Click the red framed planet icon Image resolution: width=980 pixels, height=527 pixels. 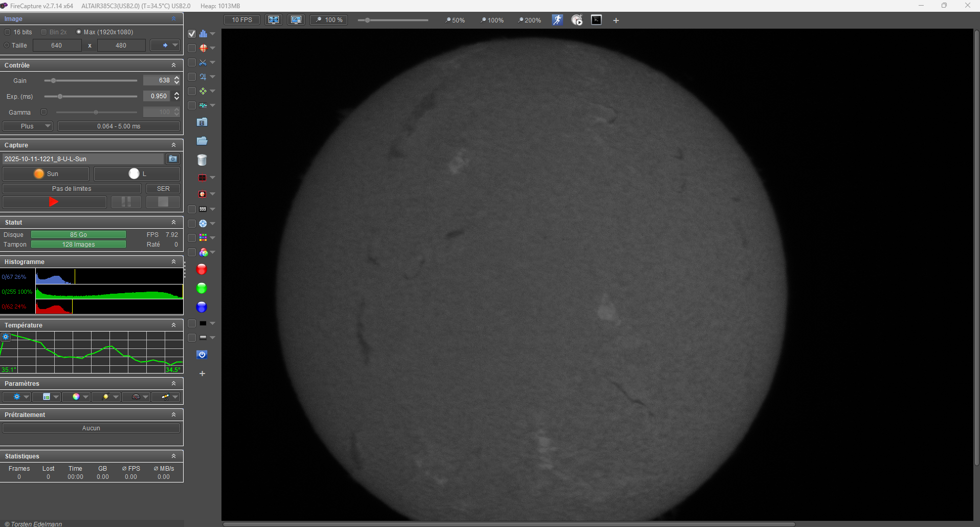(203, 194)
